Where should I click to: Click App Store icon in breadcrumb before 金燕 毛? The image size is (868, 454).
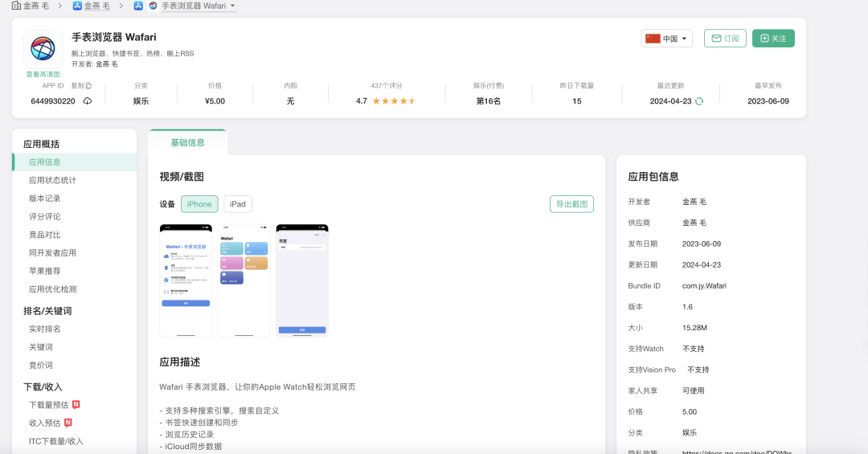click(x=77, y=6)
